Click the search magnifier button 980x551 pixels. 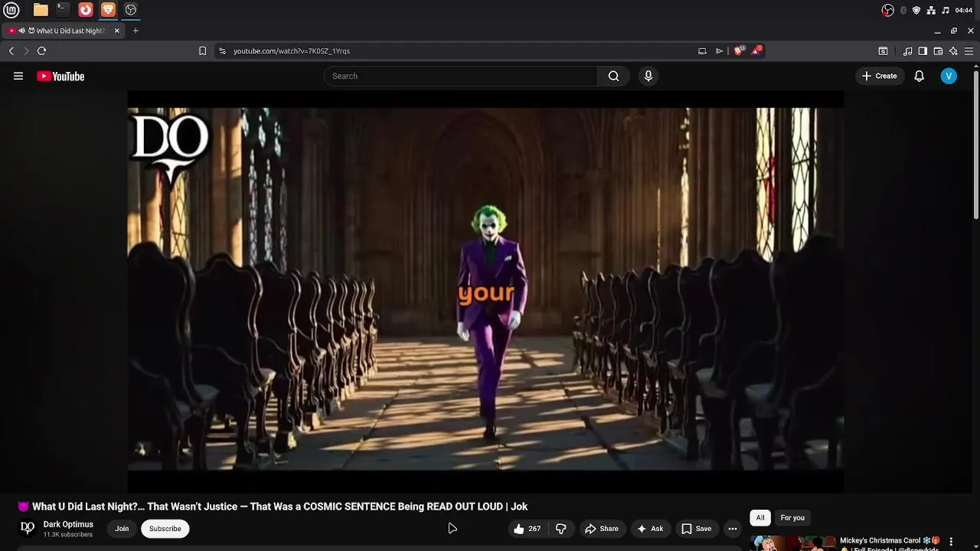(613, 76)
